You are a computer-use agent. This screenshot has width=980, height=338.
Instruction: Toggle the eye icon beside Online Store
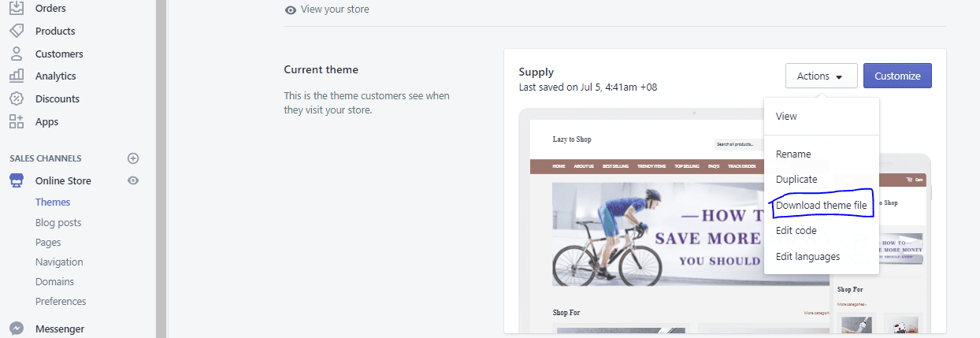tap(133, 180)
